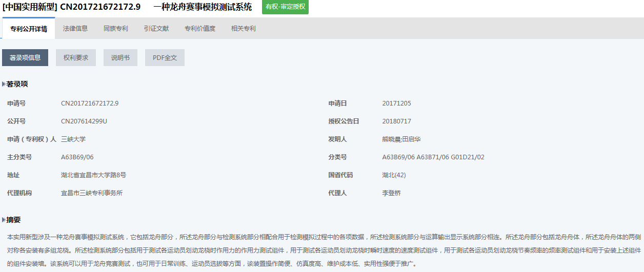Select the 专利公开详情 tab
This screenshot has width=644, height=272.
coord(29,29)
